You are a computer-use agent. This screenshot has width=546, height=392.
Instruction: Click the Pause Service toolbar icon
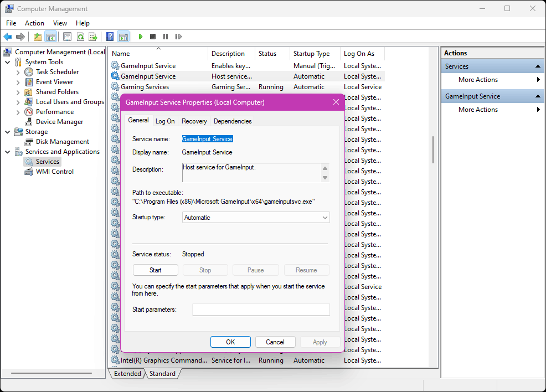pyautogui.click(x=166, y=37)
